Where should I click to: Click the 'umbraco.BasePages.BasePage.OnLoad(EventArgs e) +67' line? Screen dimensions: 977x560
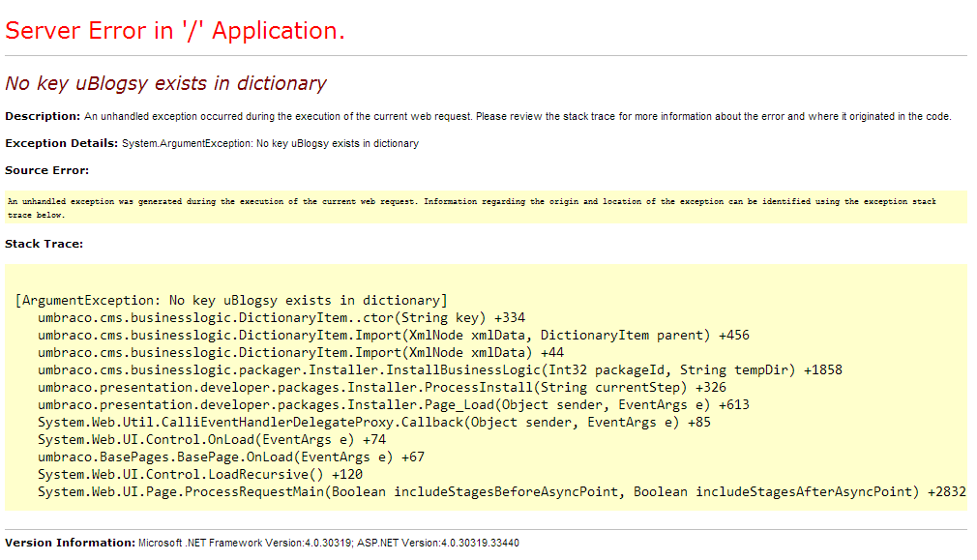[x=231, y=457]
